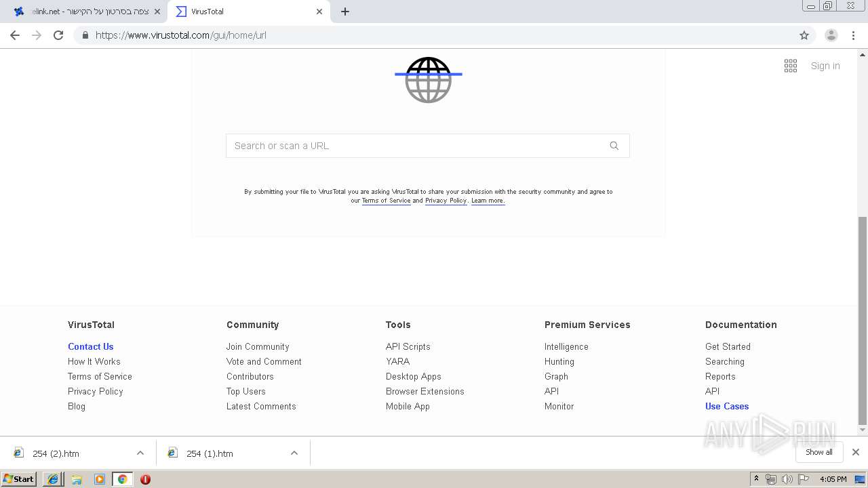Open file explorer folder in taskbar
This screenshot has width=868, height=488.
click(77, 479)
